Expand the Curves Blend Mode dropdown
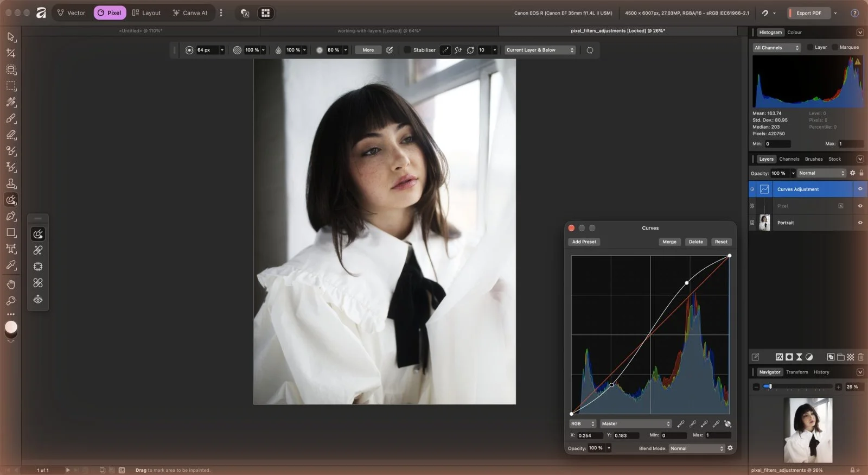The image size is (868, 475). (697, 448)
